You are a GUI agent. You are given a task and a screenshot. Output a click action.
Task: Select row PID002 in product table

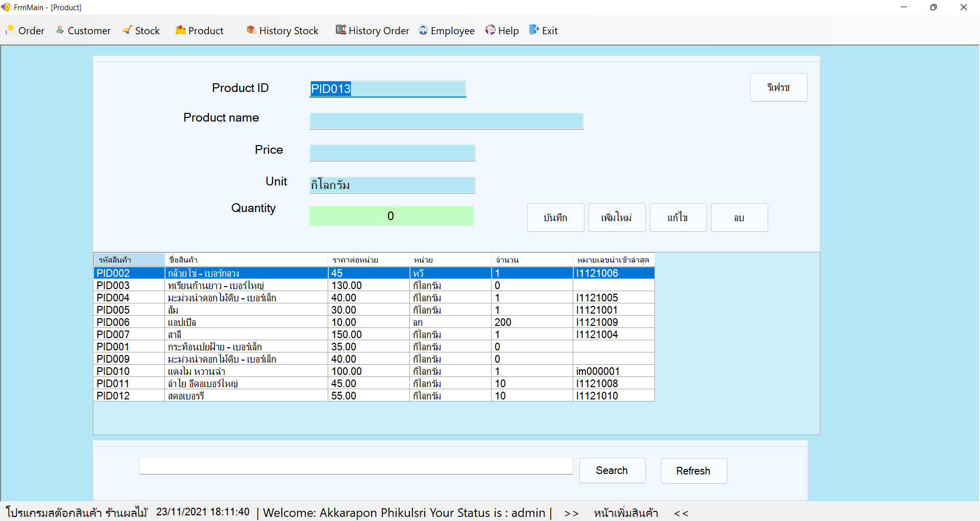pyautogui.click(x=374, y=273)
